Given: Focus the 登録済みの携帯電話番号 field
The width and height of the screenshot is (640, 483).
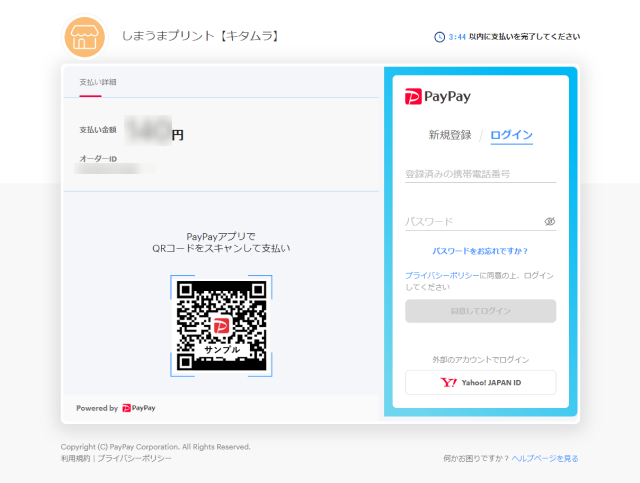Looking at the screenshot, I should click(x=480, y=174).
